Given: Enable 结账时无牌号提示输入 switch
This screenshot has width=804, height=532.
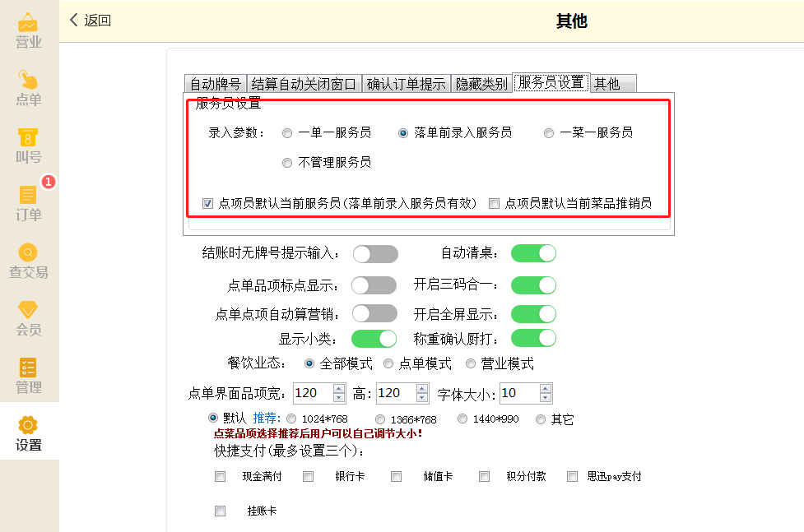Looking at the screenshot, I should (375, 253).
